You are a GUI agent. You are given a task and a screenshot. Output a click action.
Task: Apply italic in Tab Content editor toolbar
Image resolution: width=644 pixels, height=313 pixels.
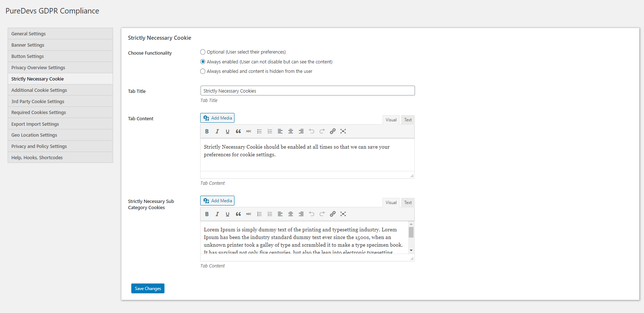(217, 132)
